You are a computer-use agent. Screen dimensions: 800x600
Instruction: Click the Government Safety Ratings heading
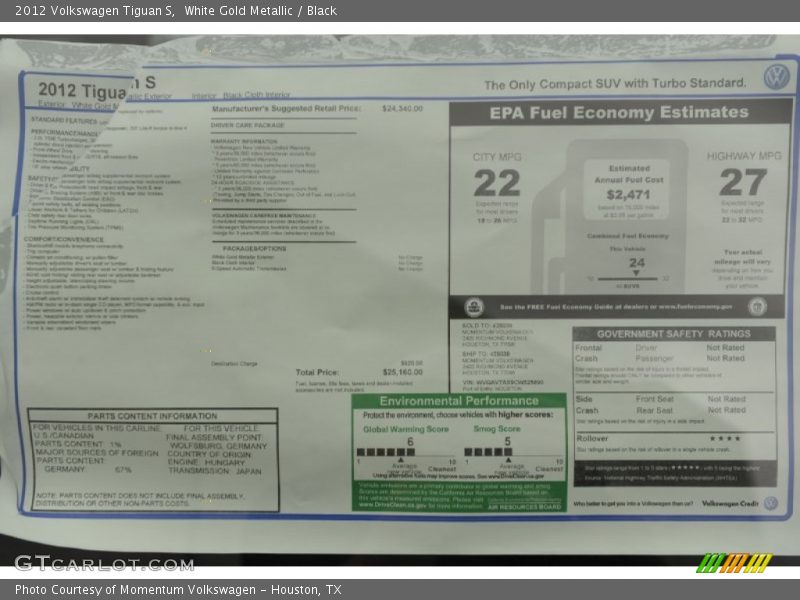click(673, 334)
